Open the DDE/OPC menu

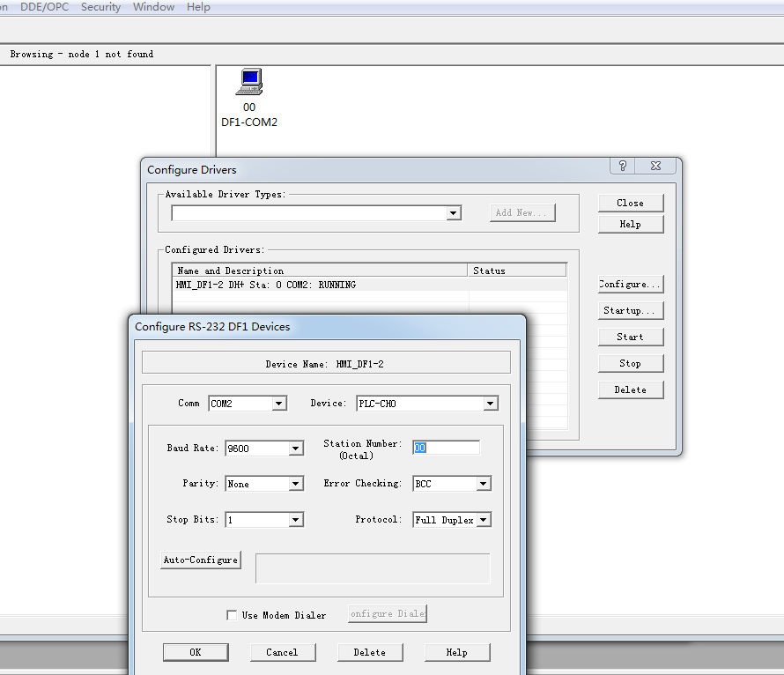[x=44, y=7]
